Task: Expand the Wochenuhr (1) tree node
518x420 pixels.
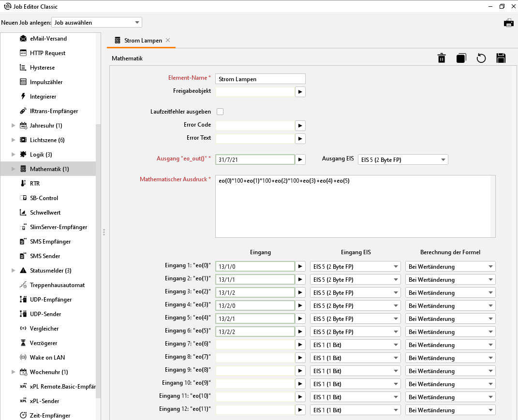Action: tap(14, 372)
